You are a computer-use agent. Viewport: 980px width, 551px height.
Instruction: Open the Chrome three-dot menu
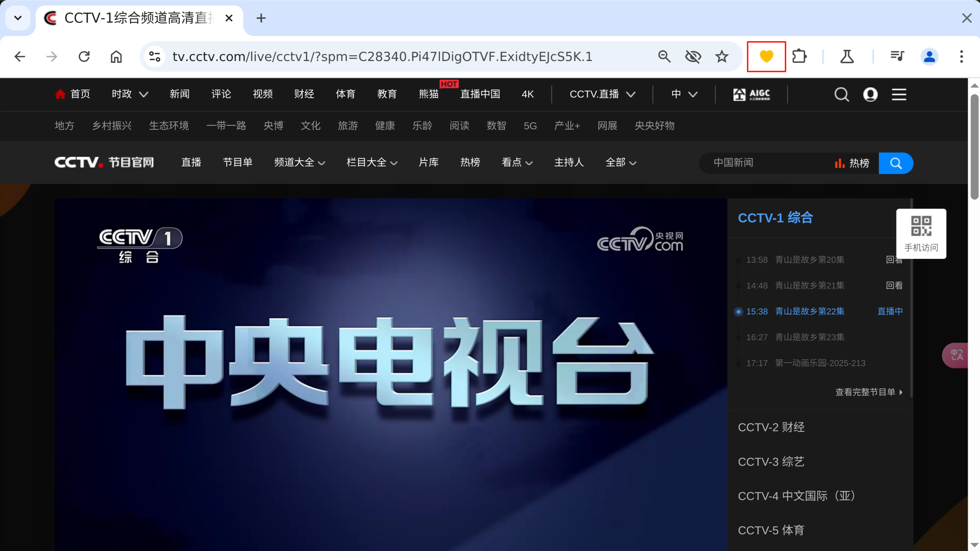[x=961, y=56]
